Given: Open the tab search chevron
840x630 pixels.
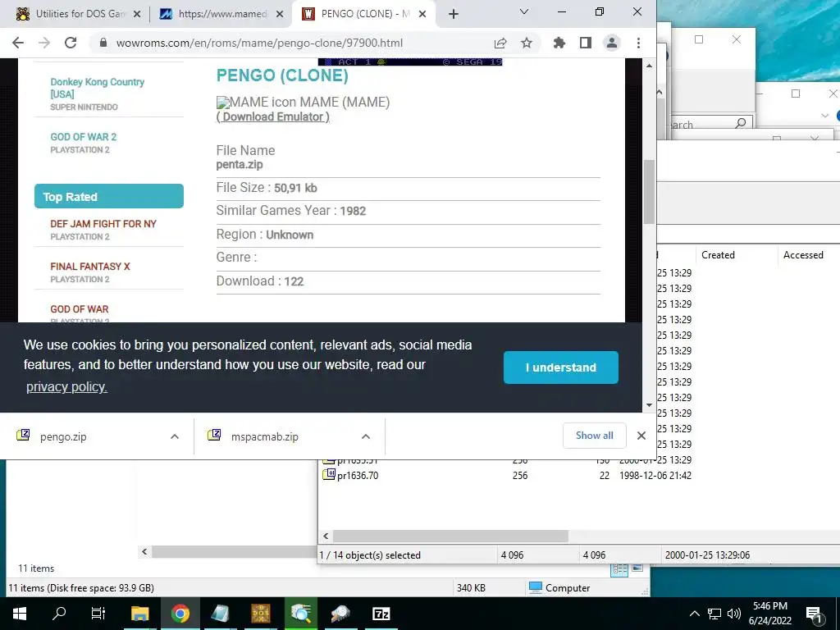Looking at the screenshot, I should coord(524,11).
